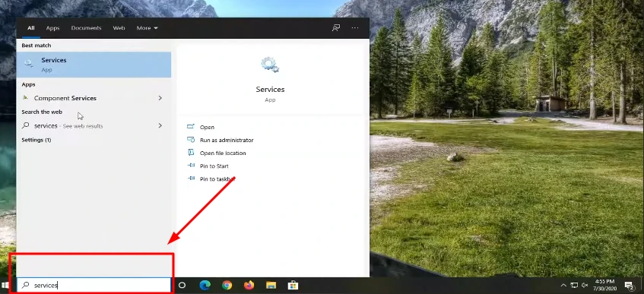This screenshot has height=294, width=644.
Task: Click Open file location
Action: tap(223, 153)
